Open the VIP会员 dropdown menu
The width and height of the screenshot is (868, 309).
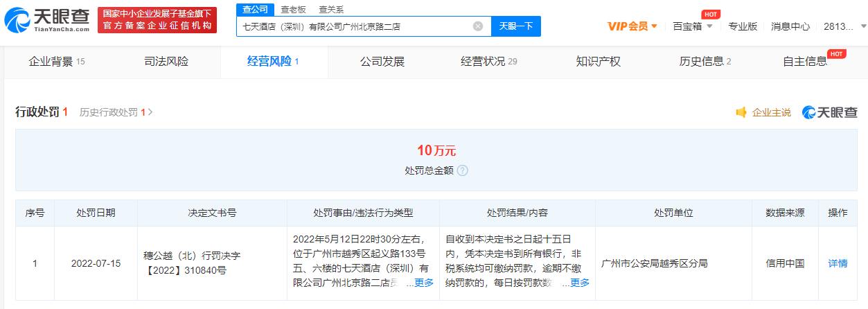pyautogui.click(x=632, y=26)
